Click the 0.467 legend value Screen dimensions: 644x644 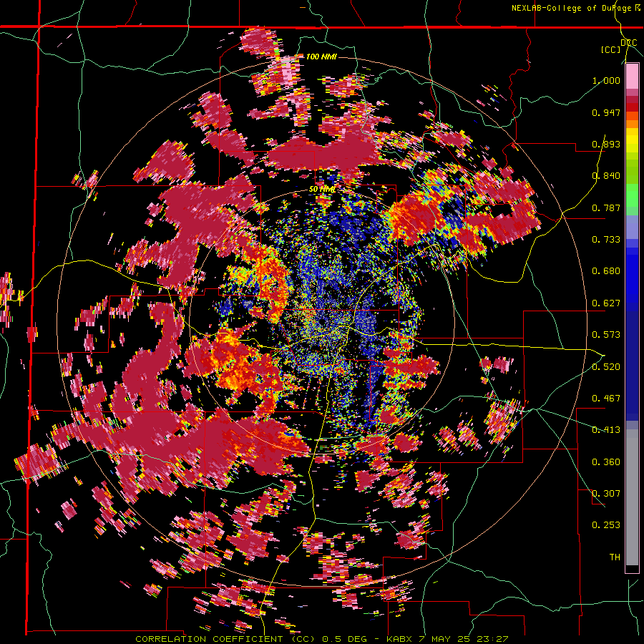(x=606, y=399)
